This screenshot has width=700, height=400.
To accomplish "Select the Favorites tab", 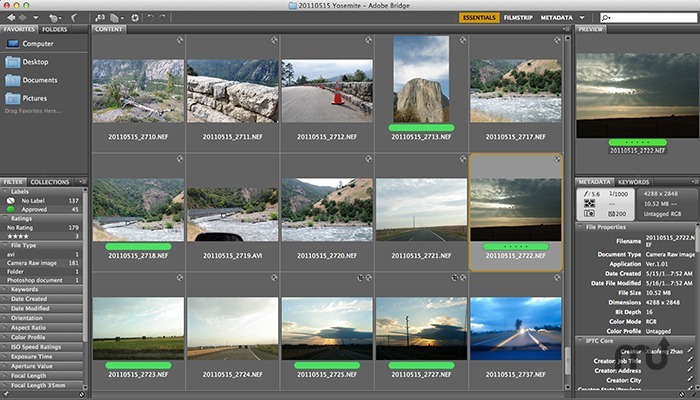I will 19,29.
